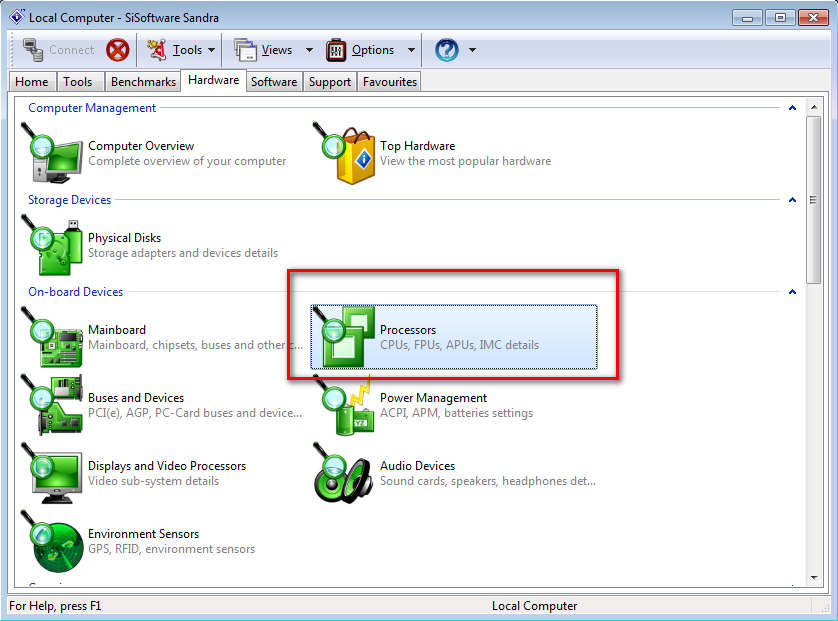Click the Environment Sensors title text

(x=143, y=534)
